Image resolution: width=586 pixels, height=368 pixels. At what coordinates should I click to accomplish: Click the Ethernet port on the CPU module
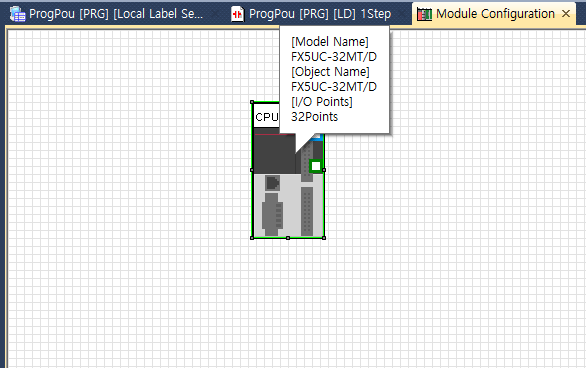click(x=272, y=183)
